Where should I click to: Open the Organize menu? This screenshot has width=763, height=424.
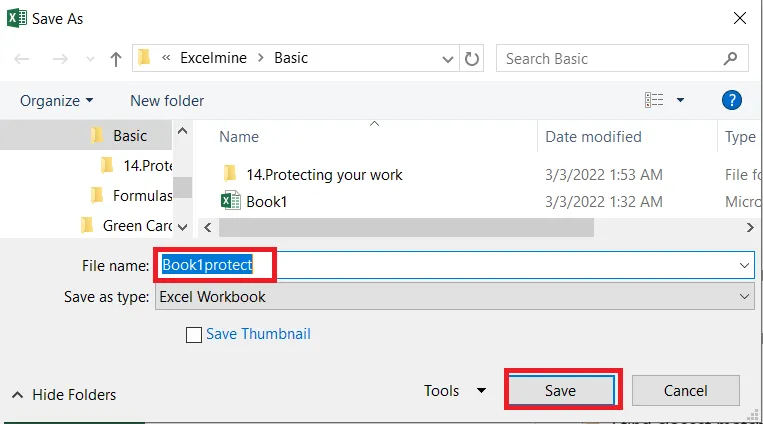click(x=56, y=101)
